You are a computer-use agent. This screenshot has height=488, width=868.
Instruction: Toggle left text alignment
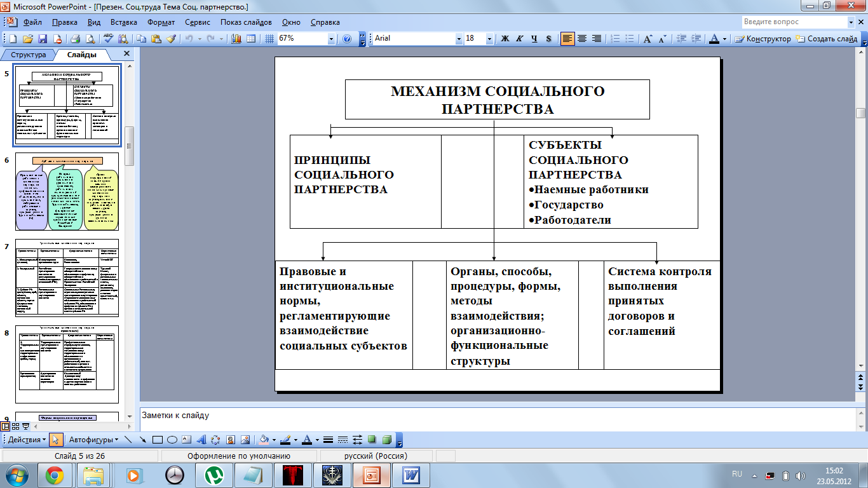(x=567, y=38)
